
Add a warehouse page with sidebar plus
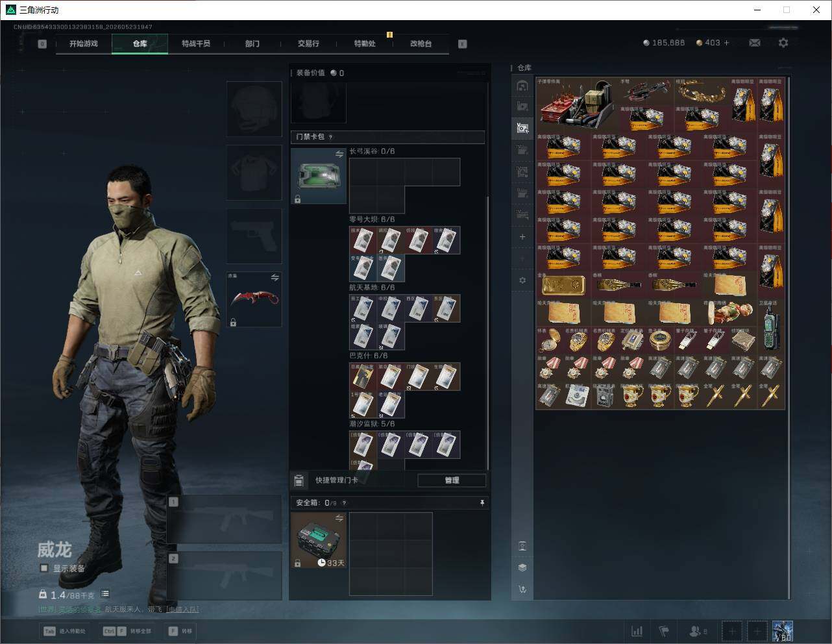[x=522, y=237]
